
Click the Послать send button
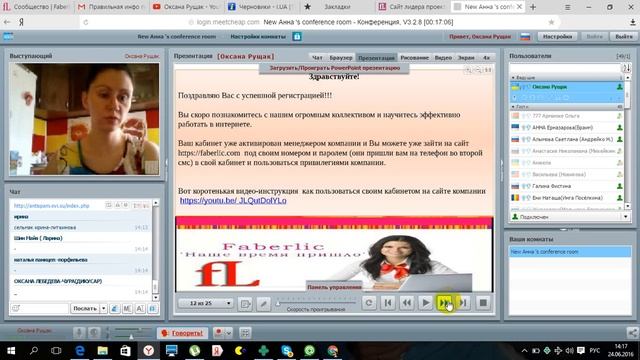(85, 309)
